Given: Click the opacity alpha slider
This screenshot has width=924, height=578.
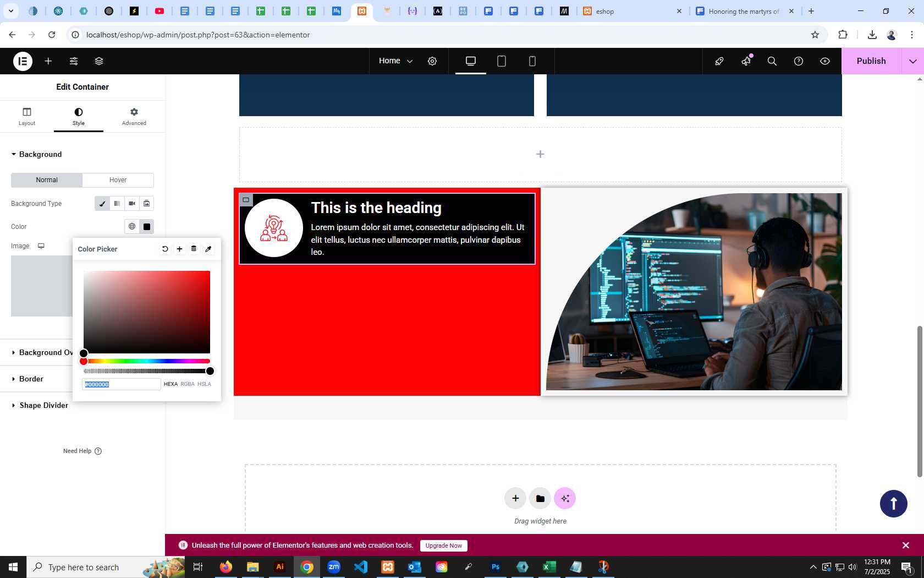Looking at the screenshot, I should tap(147, 371).
